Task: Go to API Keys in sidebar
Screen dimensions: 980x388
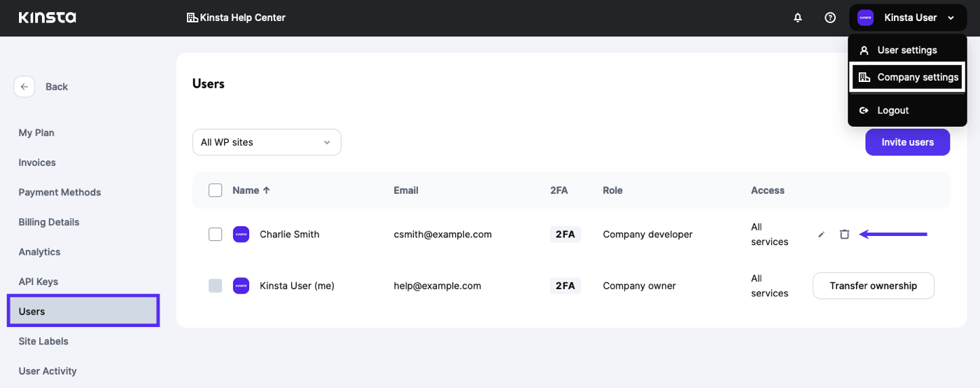Action: (38, 282)
